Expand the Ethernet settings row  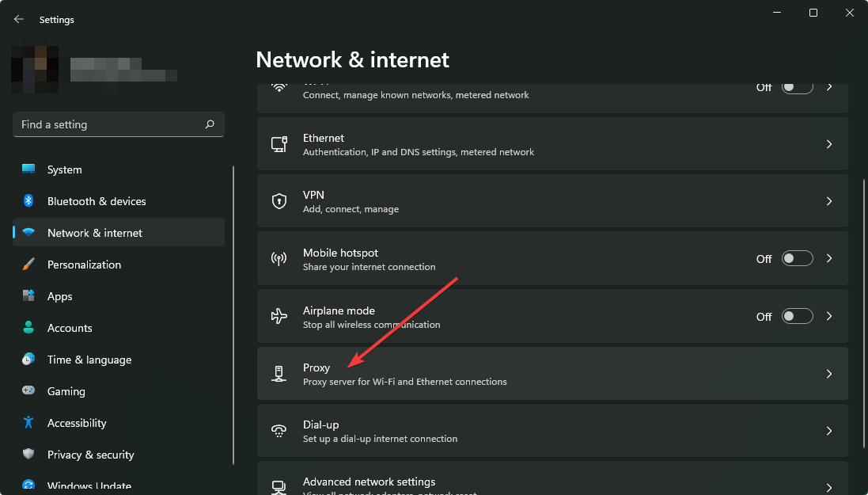(x=828, y=144)
